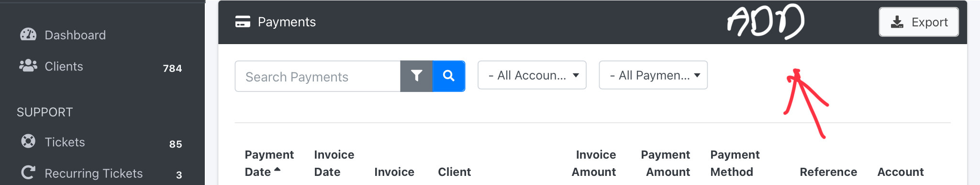This screenshot has width=980, height=185.
Task: Click the blue search magnifier button
Action: 448,76
